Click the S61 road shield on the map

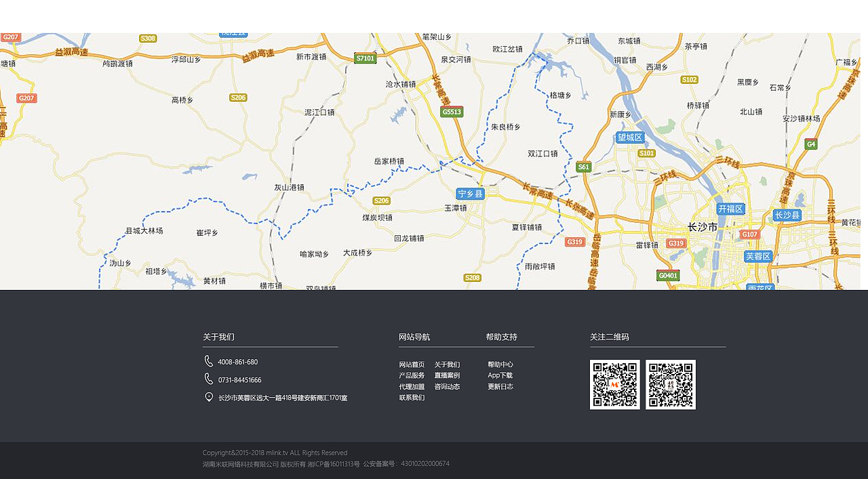(x=583, y=167)
